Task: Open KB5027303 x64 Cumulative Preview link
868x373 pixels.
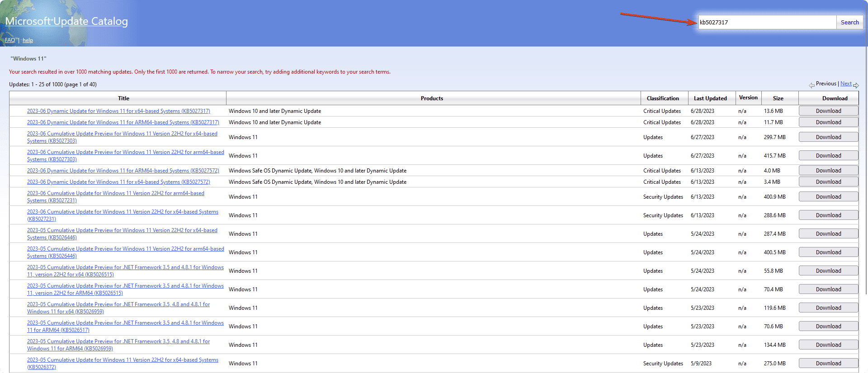Action: pos(122,137)
